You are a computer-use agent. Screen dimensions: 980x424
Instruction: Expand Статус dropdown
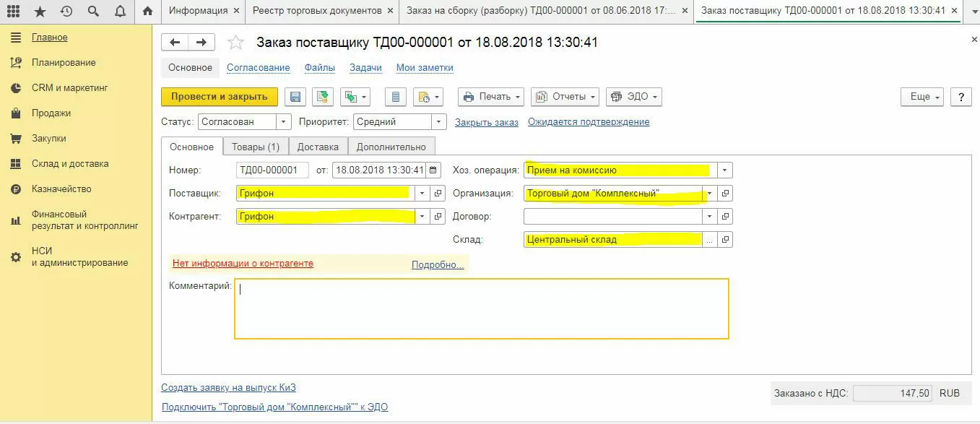[284, 122]
